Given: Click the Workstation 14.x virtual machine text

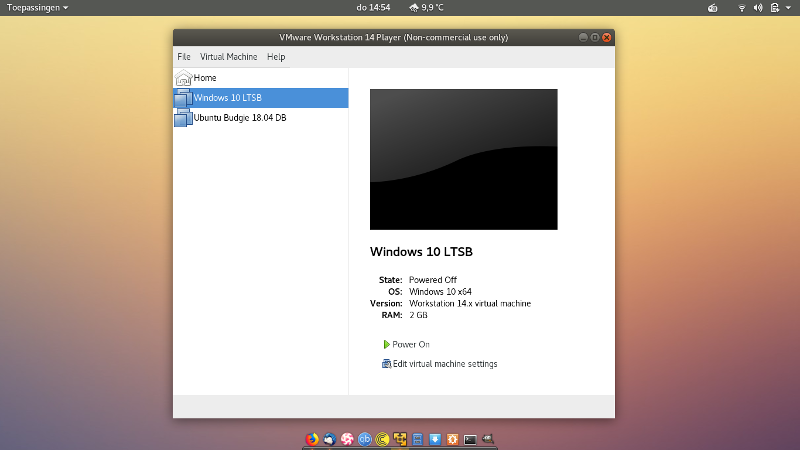Looking at the screenshot, I should [x=469, y=303].
